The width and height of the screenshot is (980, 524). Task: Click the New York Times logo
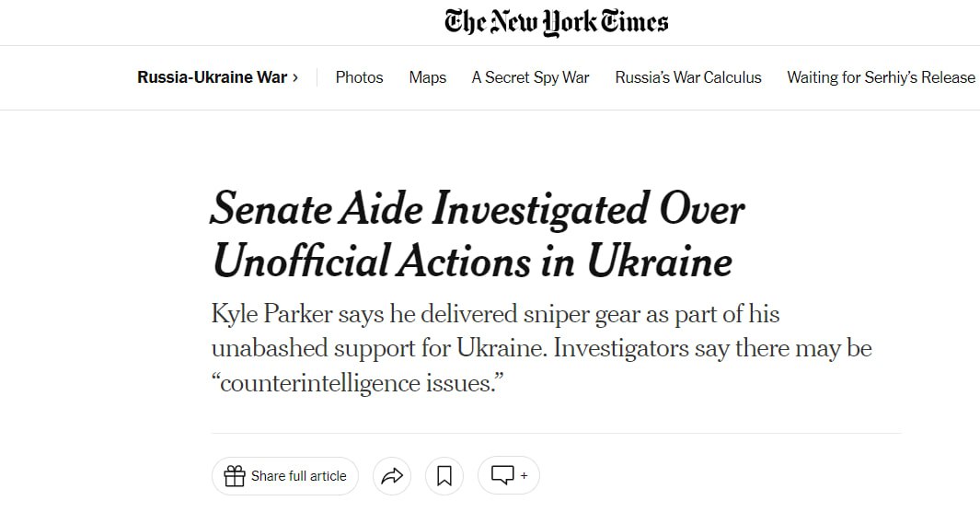(x=556, y=22)
